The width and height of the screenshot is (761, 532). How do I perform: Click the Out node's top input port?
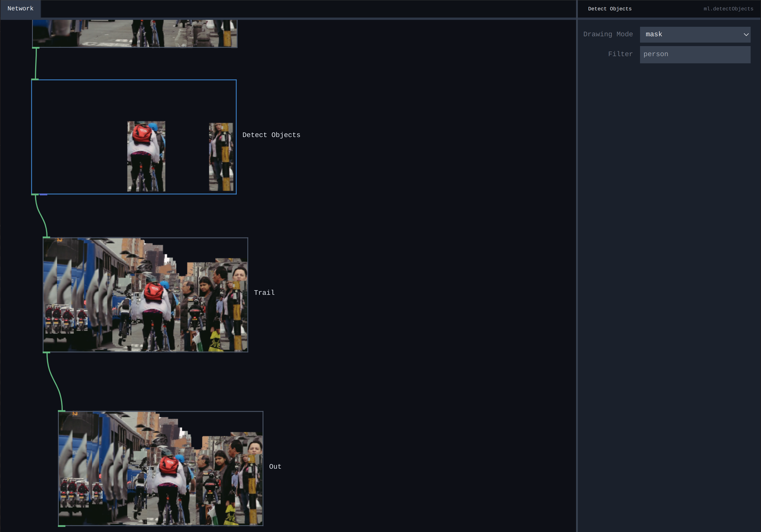(62, 411)
